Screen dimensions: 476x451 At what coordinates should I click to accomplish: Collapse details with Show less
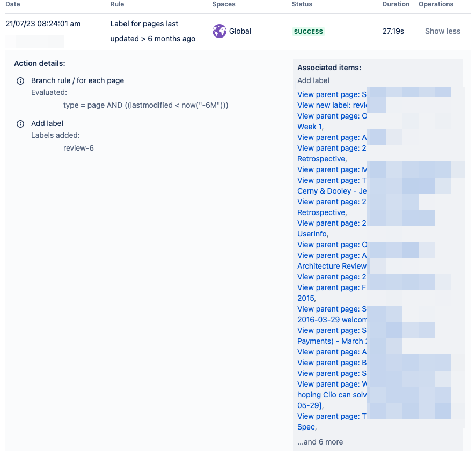442,31
